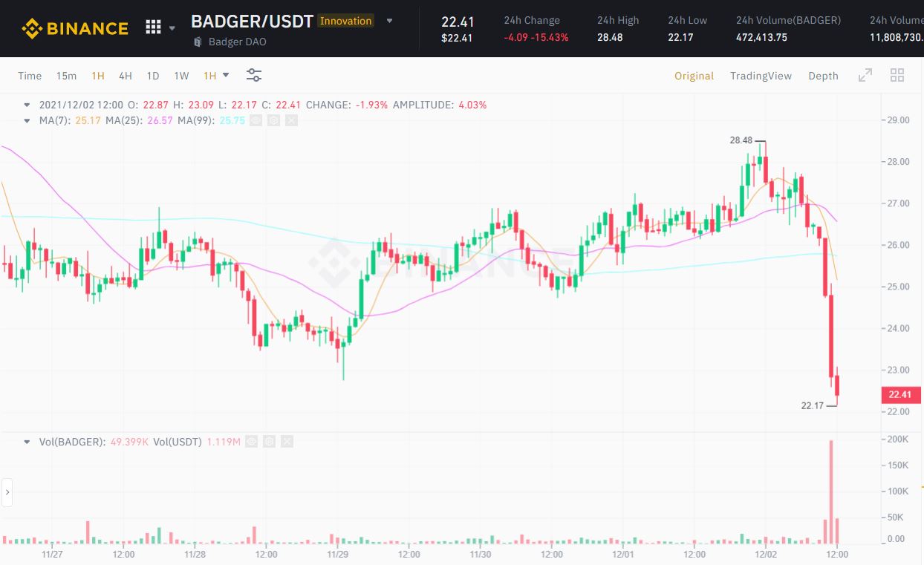This screenshot has width=924, height=565.
Task: Click the 22.17 low price marker
Action: pos(813,405)
